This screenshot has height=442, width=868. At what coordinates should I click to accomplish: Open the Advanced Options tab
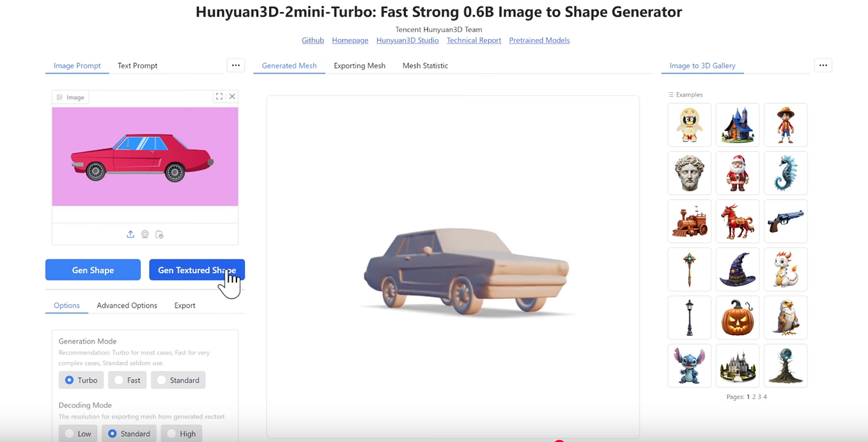click(x=127, y=305)
